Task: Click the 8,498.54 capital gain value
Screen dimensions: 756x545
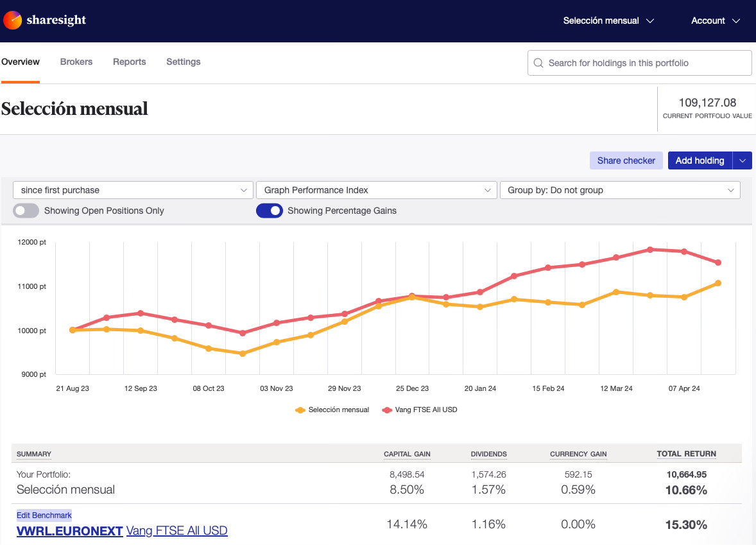Action: [407, 474]
